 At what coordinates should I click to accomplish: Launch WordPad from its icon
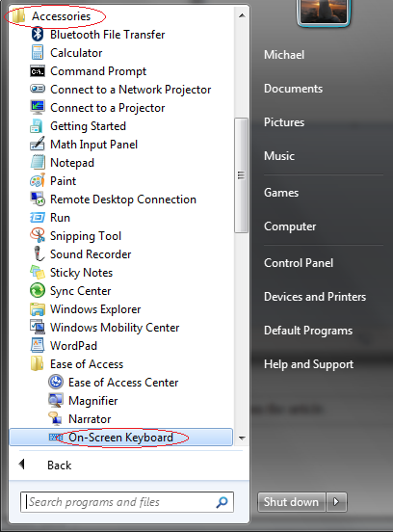tap(38, 345)
